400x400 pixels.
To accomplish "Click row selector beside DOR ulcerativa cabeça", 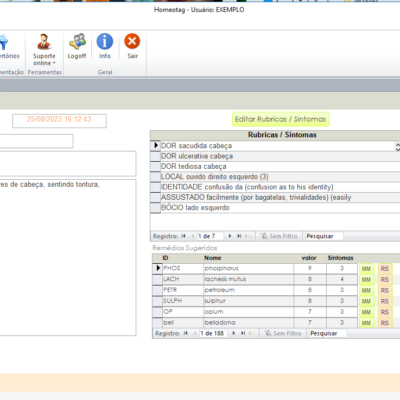I will click(155, 156).
